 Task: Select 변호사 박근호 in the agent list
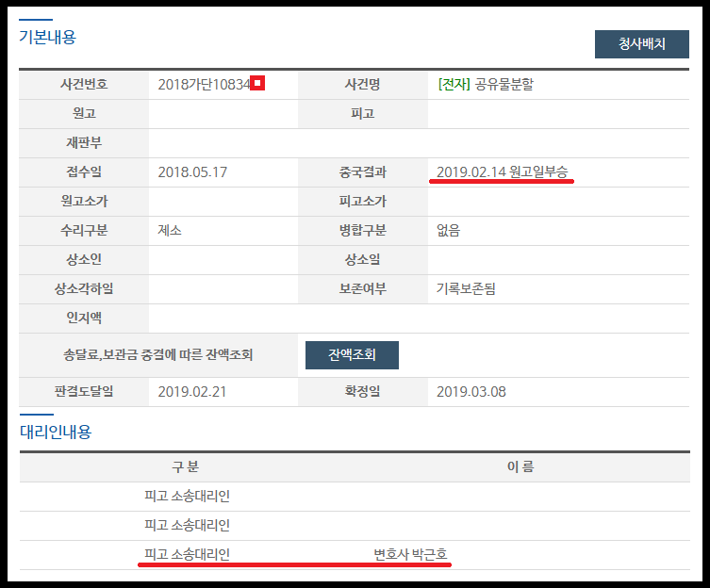point(410,553)
